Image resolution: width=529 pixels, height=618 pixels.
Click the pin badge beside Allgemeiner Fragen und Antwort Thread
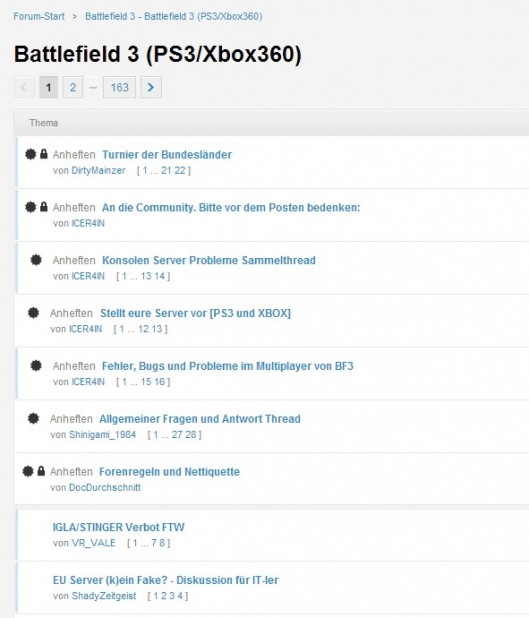tap(34, 418)
